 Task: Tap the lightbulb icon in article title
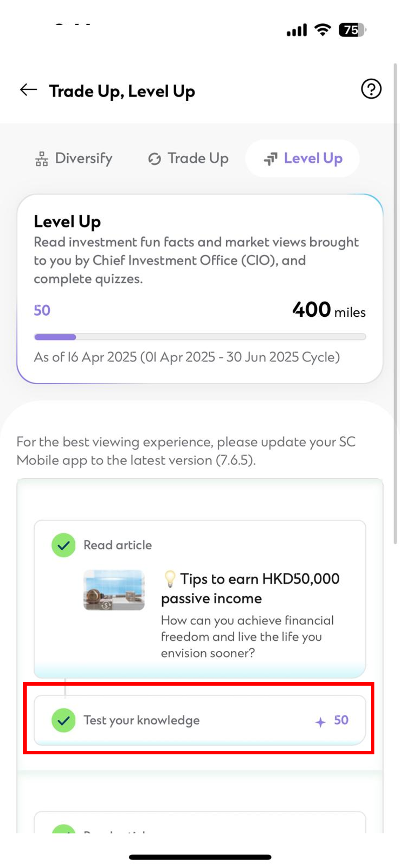click(x=170, y=579)
